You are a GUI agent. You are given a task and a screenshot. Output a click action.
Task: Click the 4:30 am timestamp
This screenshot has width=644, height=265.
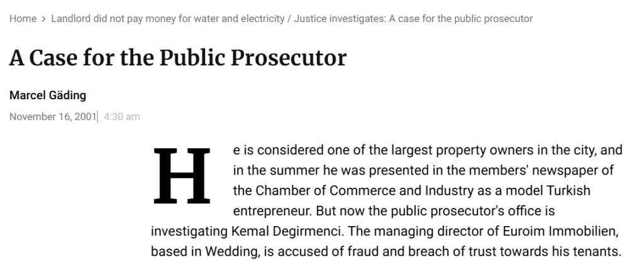pyautogui.click(x=122, y=117)
